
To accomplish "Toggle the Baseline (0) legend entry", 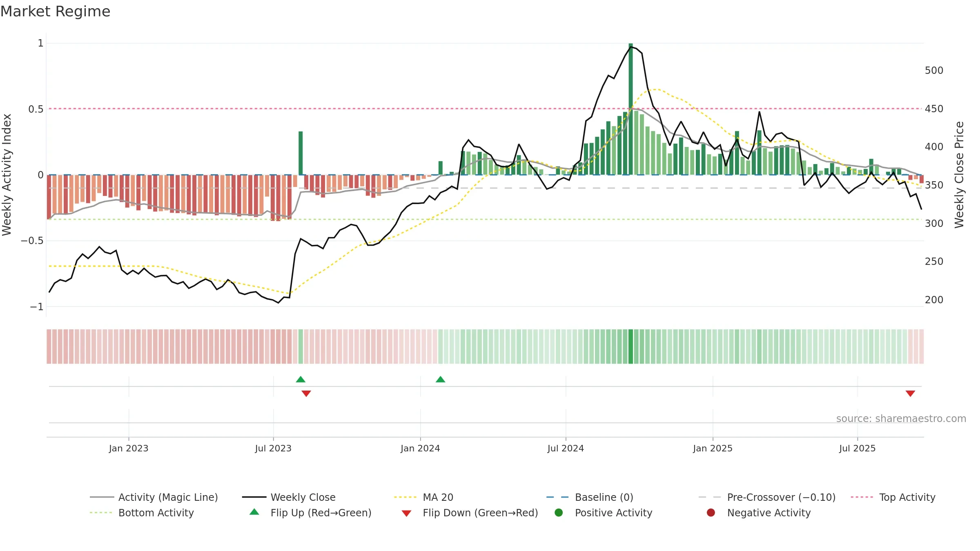I will 590,497.
